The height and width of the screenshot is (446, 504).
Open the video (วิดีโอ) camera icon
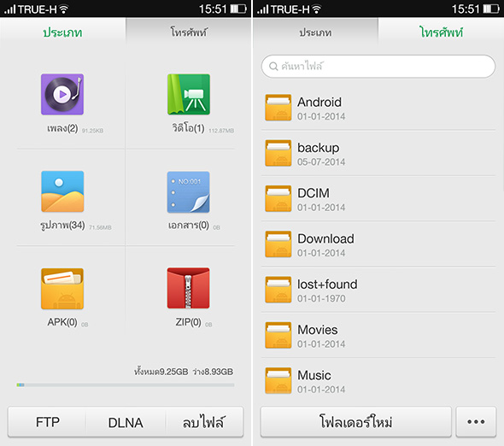pyautogui.click(x=189, y=94)
